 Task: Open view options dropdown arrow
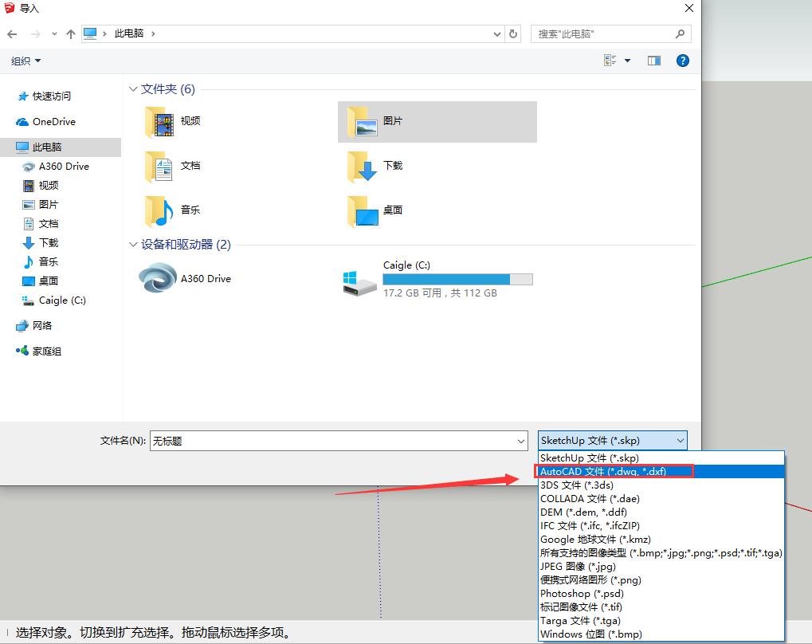pyautogui.click(x=628, y=61)
